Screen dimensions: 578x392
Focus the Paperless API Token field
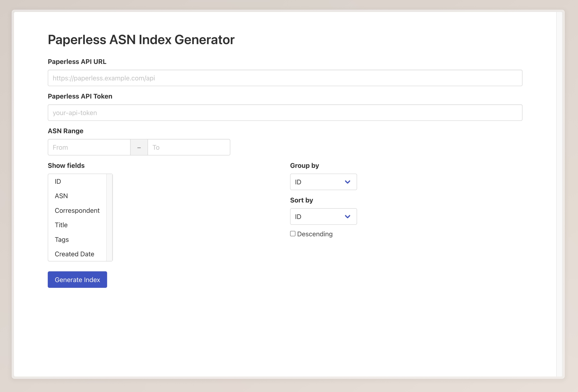coord(285,113)
